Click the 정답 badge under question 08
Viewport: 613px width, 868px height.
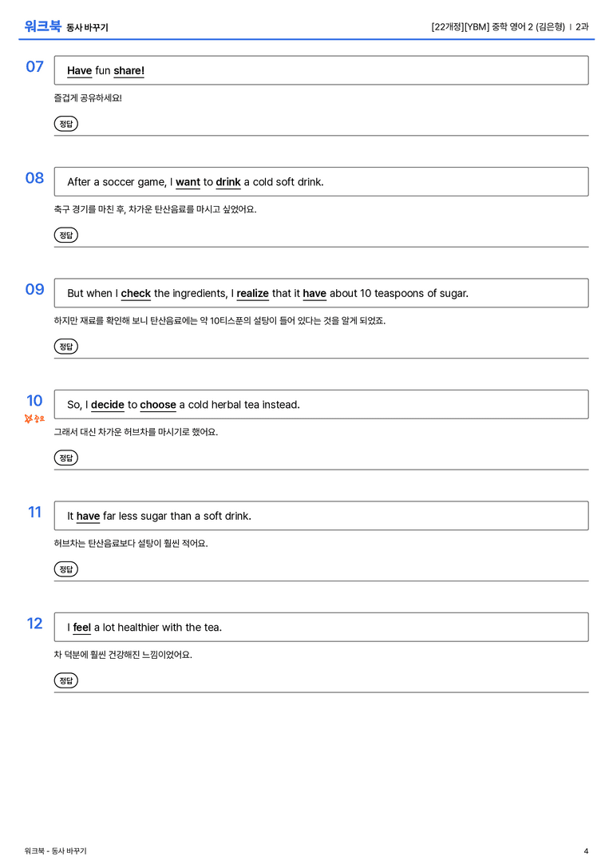(x=65, y=235)
